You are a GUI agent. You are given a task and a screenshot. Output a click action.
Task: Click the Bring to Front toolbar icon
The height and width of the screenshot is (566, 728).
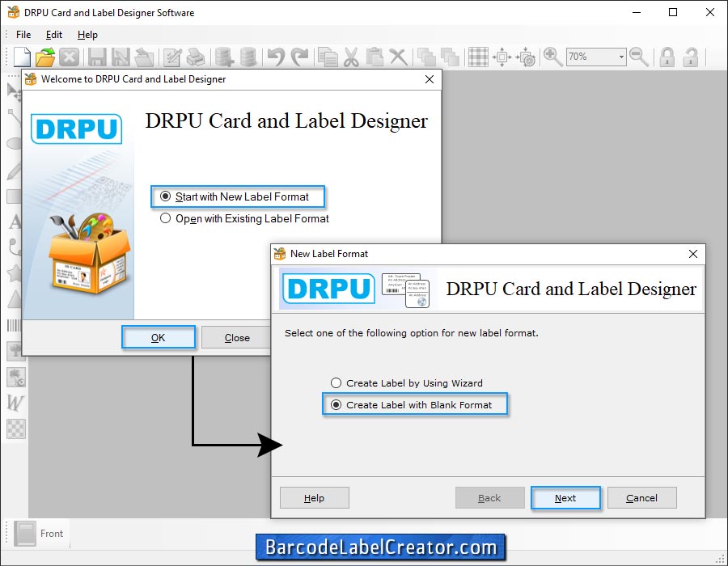[x=426, y=57]
